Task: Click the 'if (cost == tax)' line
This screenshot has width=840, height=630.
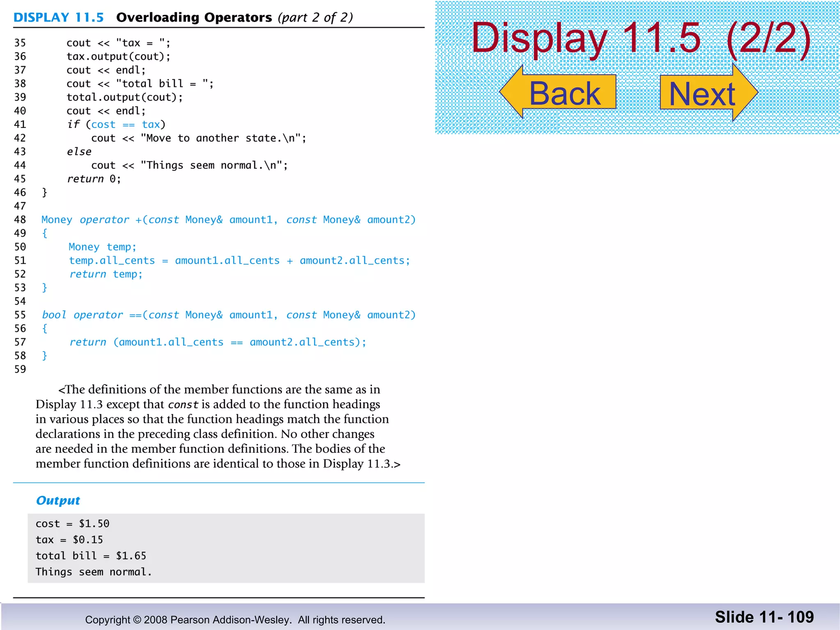Action: click(x=116, y=124)
